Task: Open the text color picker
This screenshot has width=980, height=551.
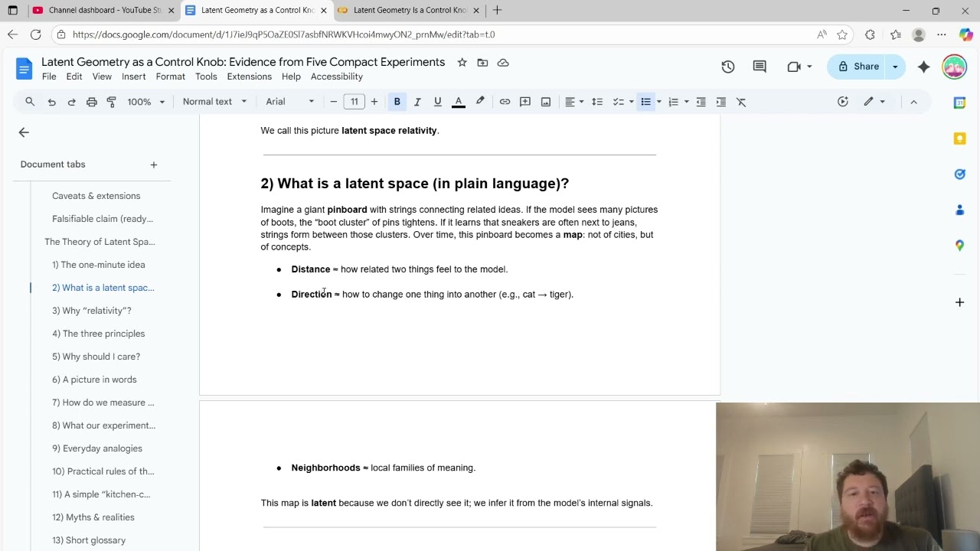Action: pos(458,102)
